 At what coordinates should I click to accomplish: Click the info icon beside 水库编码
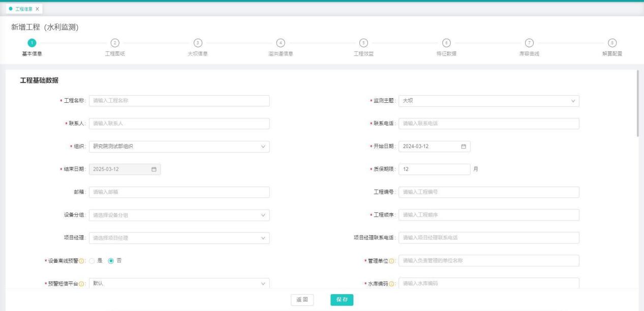(x=391, y=284)
